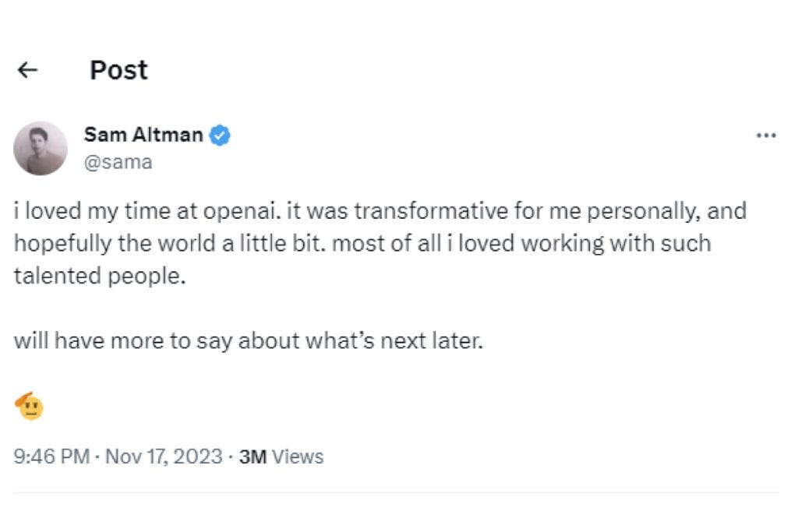Click the Nov 17, 2023 date
The image size is (798, 532).
coord(164,456)
